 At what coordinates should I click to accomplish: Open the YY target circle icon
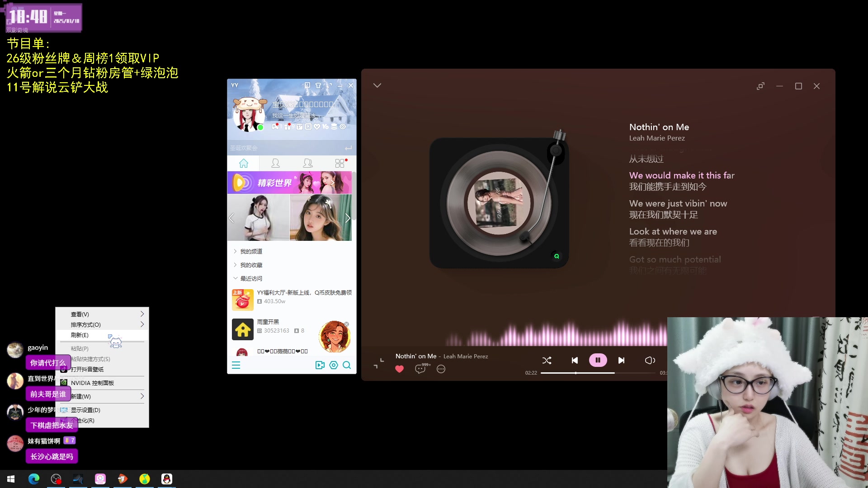pyautogui.click(x=343, y=127)
